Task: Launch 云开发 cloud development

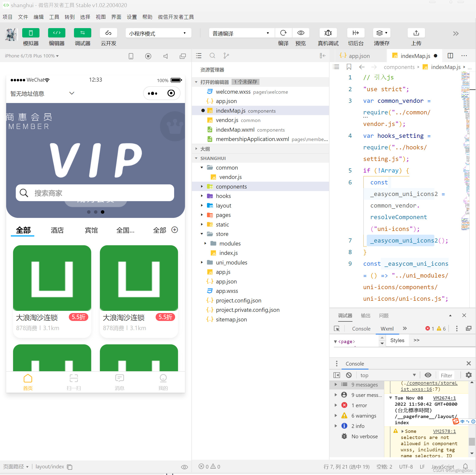Action: [108, 37]
